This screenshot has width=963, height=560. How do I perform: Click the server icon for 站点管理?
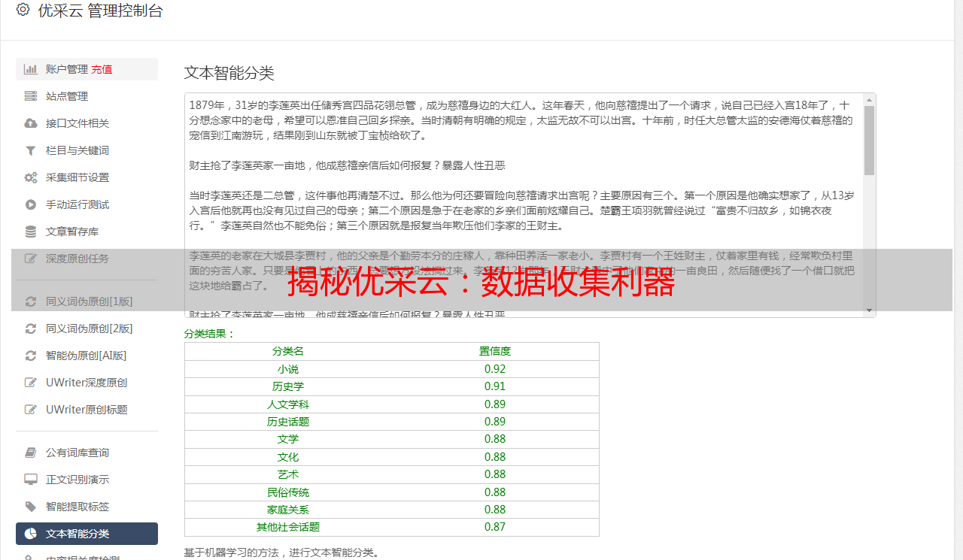pyautogui.click(x=31, y=96)
